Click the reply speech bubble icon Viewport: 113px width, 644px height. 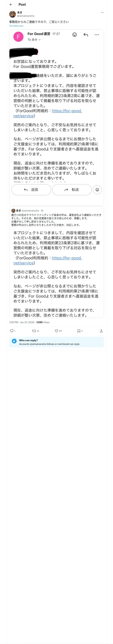click(x=12, y=331)
